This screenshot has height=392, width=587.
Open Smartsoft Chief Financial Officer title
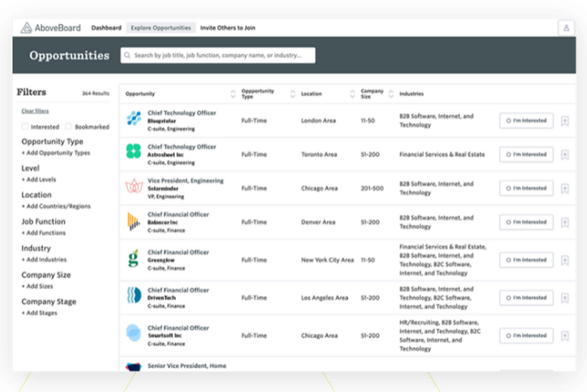click(178, 327)
